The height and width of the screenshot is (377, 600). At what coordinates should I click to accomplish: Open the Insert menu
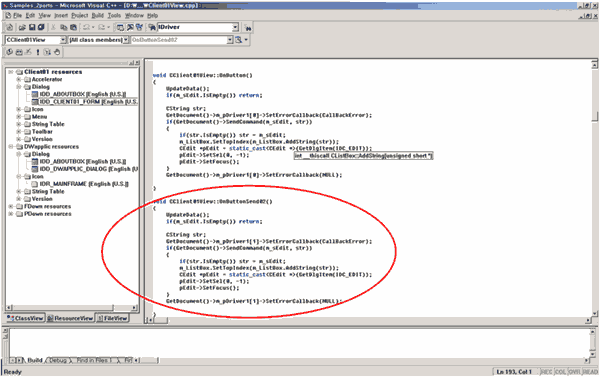coord(61,15)
